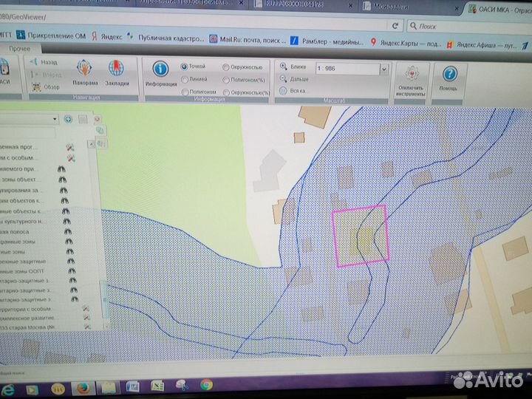The height and width of the screenshot is (399, 532).
Task: Select the Окружностью radio option
Action: [225, 67]
